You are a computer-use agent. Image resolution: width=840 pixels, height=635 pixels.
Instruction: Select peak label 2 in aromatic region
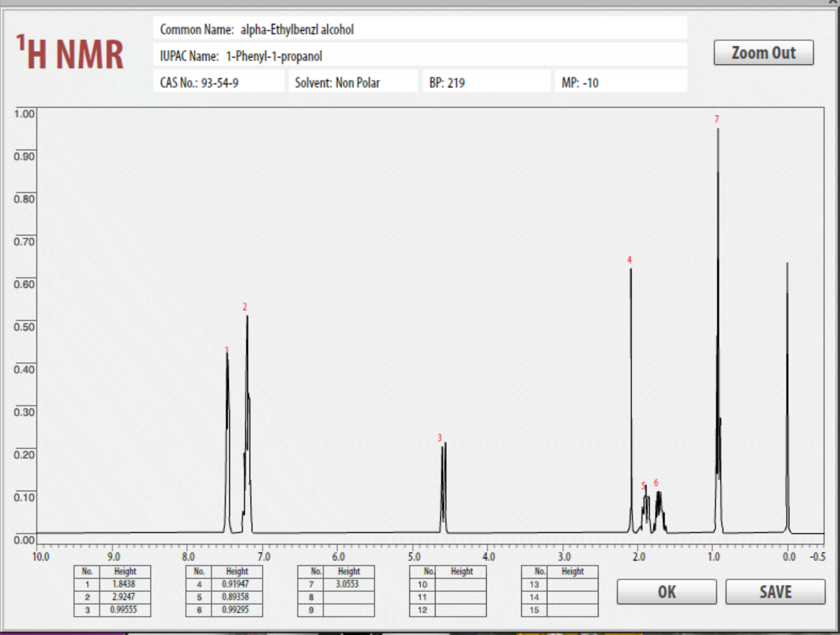coord(244,306)
